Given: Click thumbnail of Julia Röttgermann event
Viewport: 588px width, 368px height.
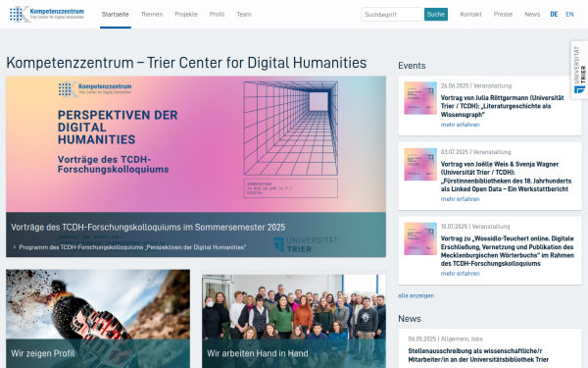Looking at the screenshot, I should point(420,98).
